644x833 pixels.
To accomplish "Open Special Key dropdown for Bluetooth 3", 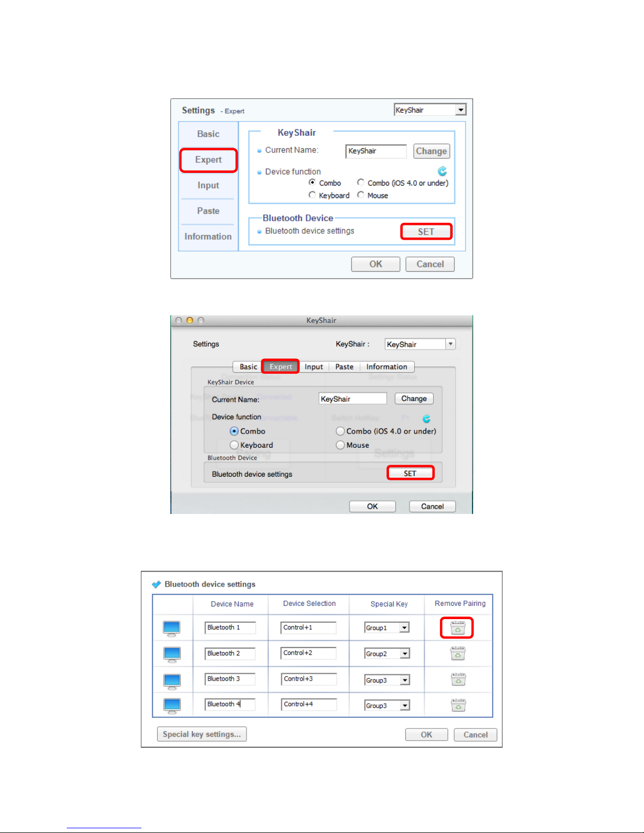I will pos(404,680).
